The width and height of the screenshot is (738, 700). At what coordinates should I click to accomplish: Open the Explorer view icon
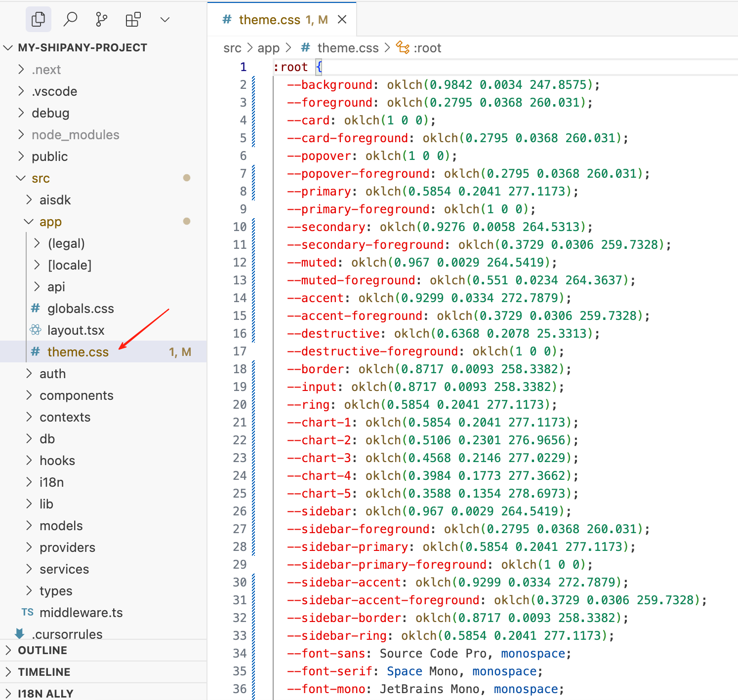click(x=38, y=19)
